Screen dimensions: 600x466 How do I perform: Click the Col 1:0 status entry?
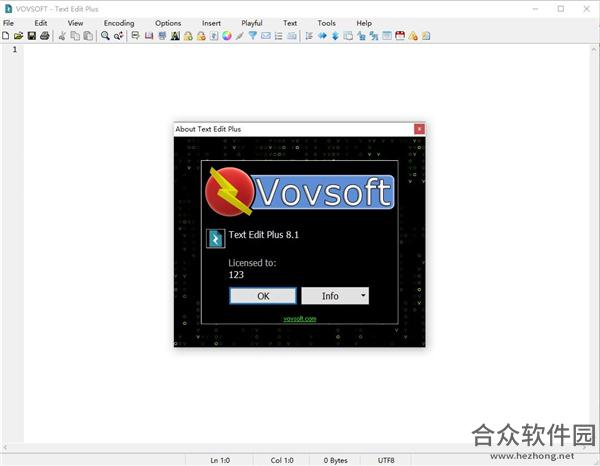(x=282, y=460)
